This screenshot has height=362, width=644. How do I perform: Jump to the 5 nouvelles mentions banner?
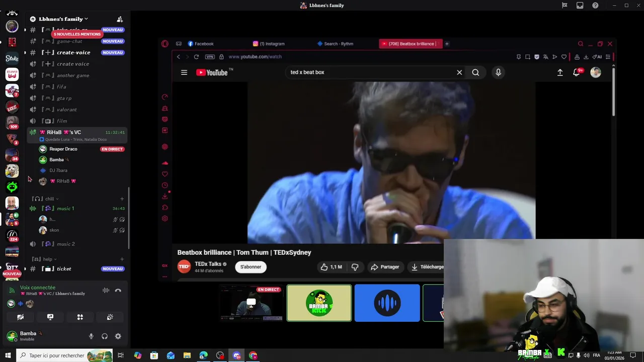pyautogui.click(x=77, y=34)
